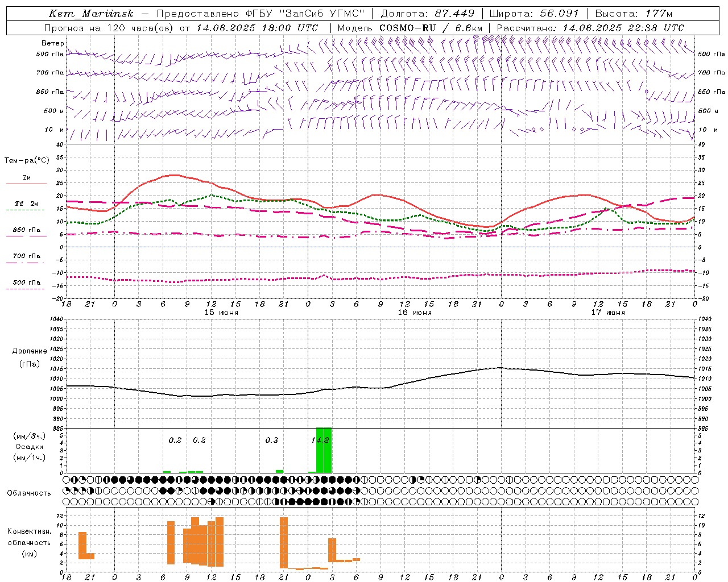Click the dash-dot 700 гПа legend line

coord(26,263)
